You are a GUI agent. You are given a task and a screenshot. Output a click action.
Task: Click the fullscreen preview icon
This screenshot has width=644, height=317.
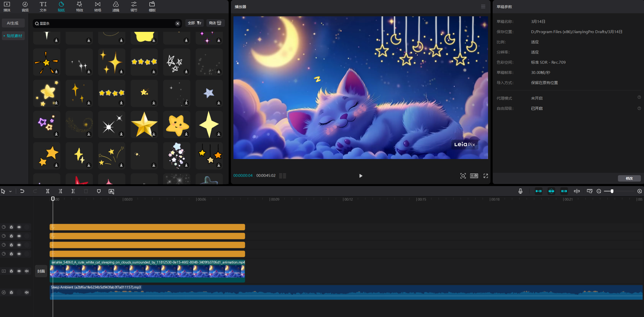pos(486,176)
